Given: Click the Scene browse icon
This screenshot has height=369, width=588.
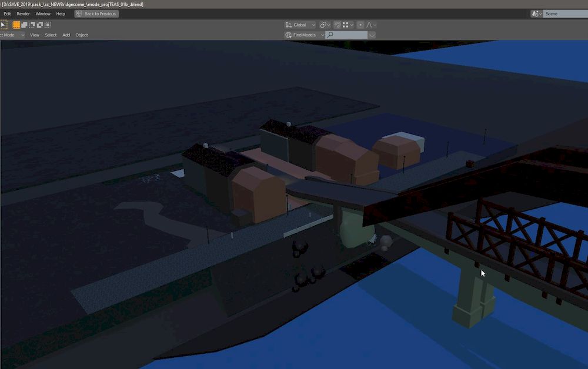Looking at the screenshot, I should [536, 14].
